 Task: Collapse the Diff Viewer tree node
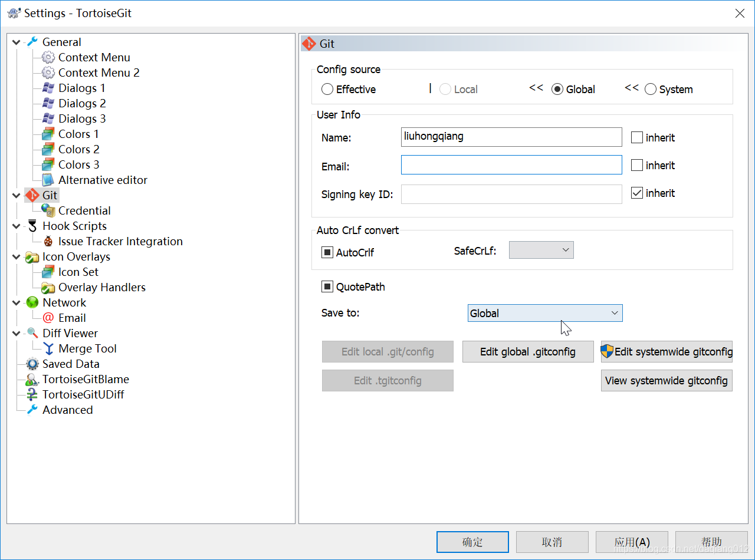[16, 333]
